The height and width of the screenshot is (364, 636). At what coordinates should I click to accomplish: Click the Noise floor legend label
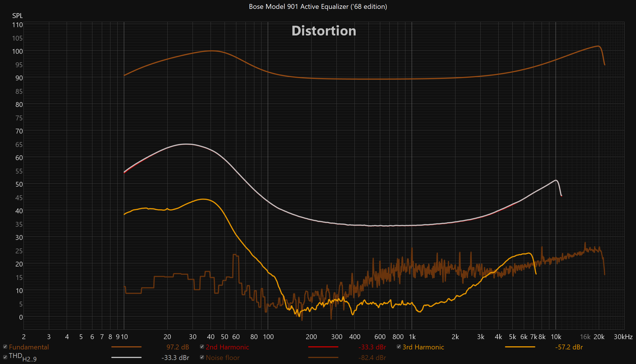coord(223,357)
